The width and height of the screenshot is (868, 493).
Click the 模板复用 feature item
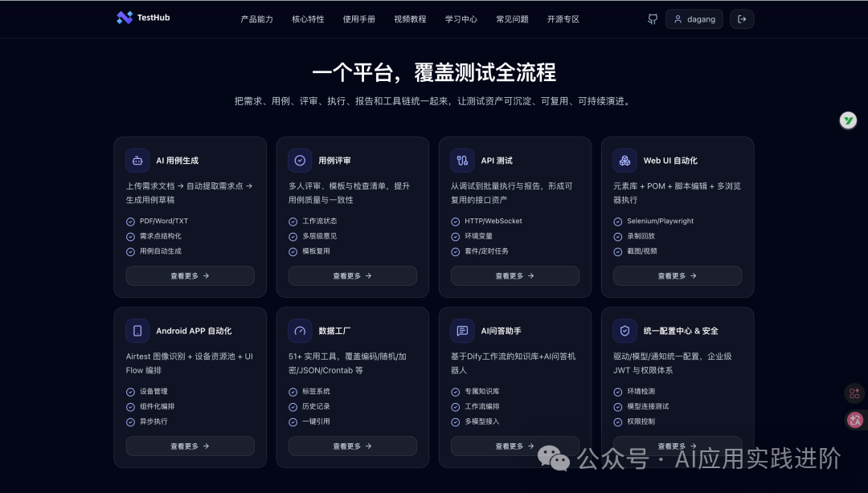click(309, 251)
